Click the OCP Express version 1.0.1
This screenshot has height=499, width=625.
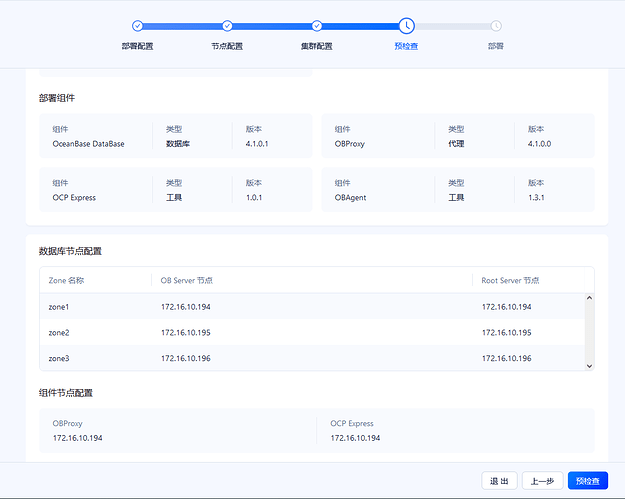tap(254, 198)
